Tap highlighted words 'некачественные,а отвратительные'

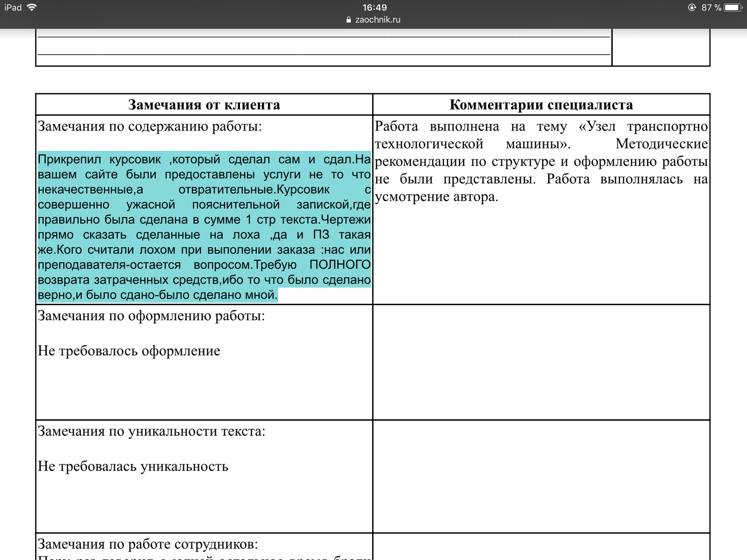156,189
